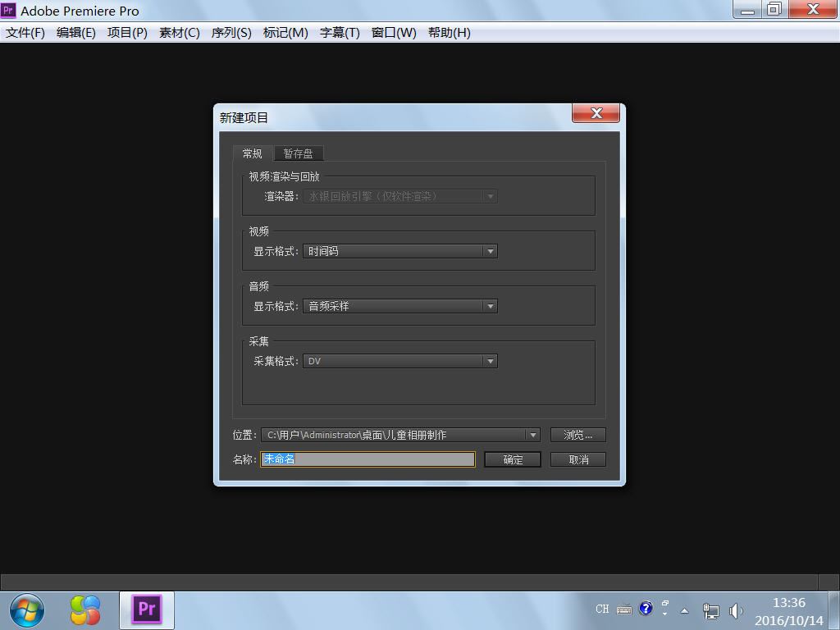Show hidden tray icons arrow
This screenshot has height=630, width=840.
tap(685, 610)
